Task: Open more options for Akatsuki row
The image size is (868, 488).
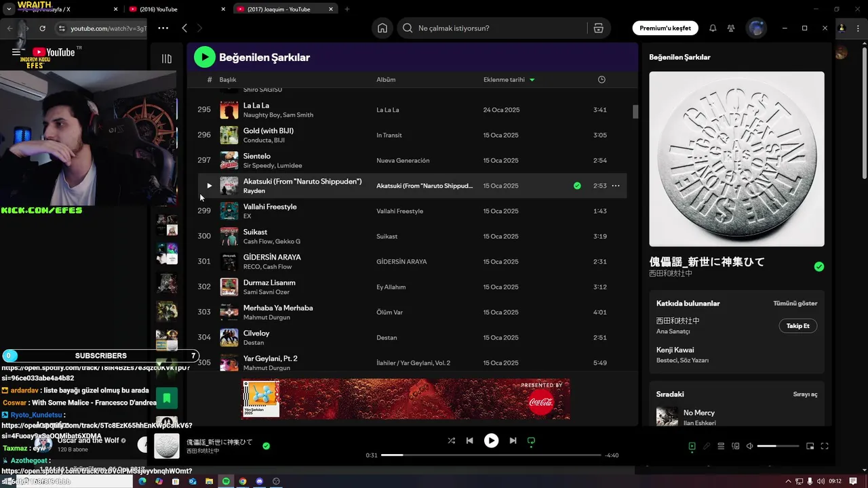Action: [x=616, y=186]
